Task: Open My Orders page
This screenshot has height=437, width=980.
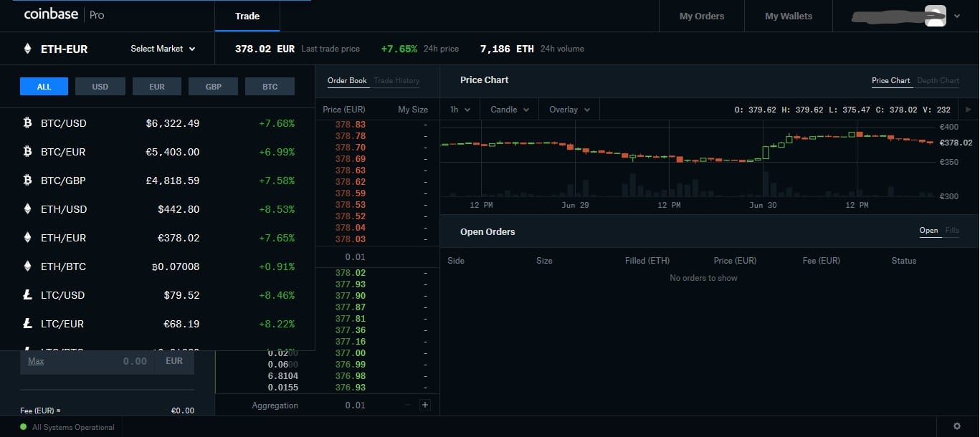Action: point(701,16)
